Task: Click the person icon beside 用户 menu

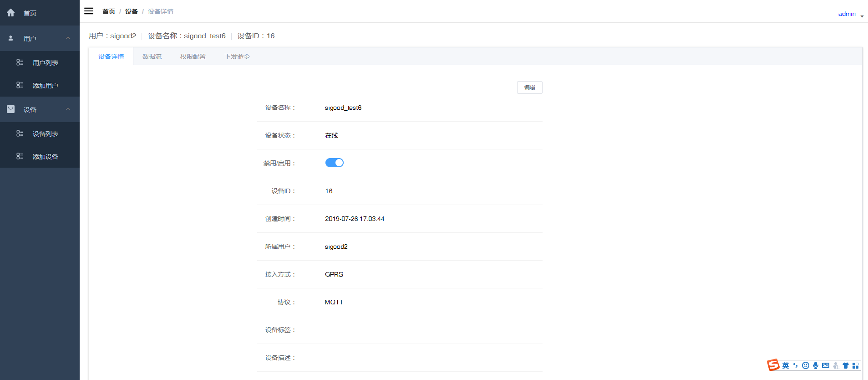Action: 11,38
